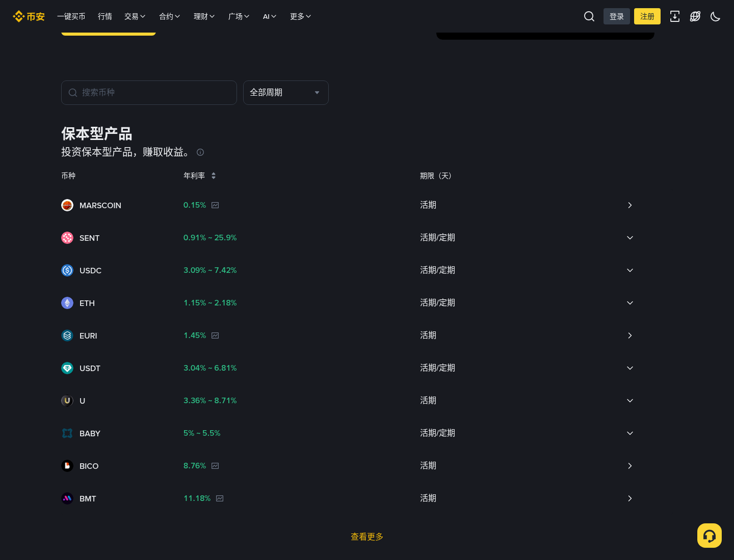Select the SENT 0.91% ~ 25.9% rate
This screenshot has width=734, height=560.
(x=210, y=238)
